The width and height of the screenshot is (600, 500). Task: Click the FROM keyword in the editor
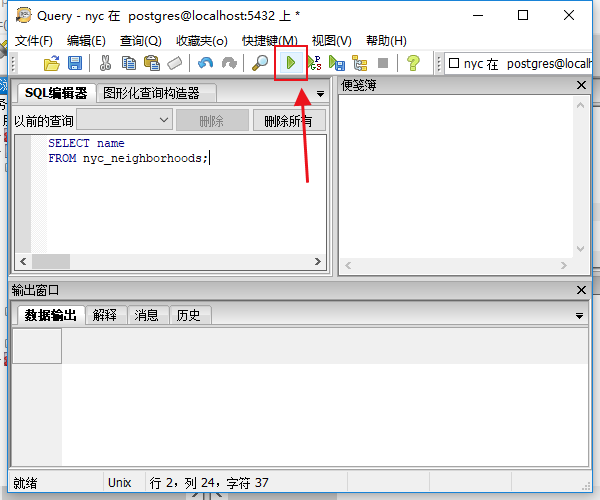tap(62, 158)
